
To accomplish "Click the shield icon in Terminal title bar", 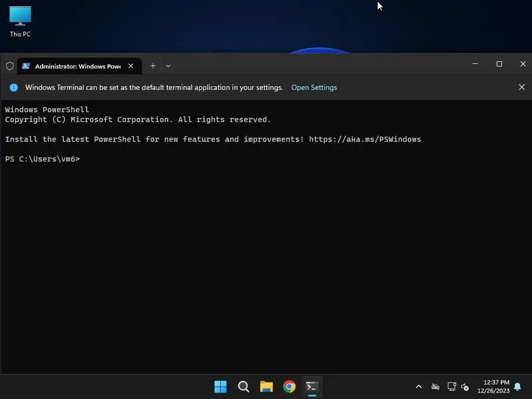I will point(10,66).
